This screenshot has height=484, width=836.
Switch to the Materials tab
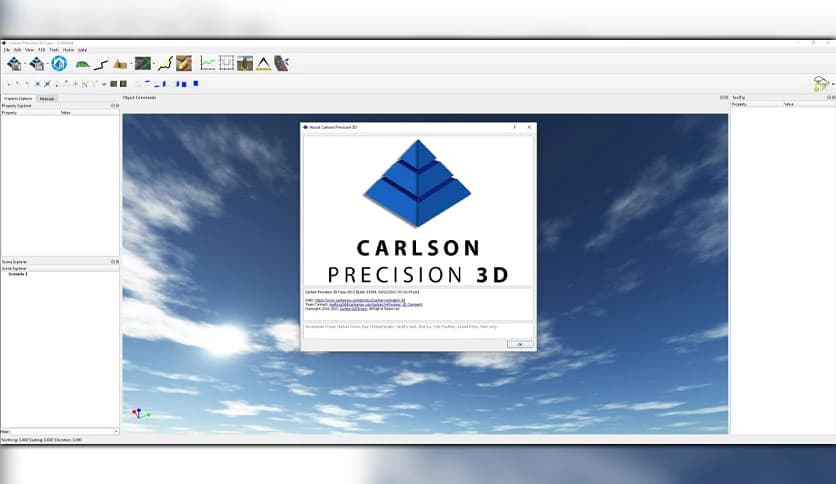tap(47, 99)
